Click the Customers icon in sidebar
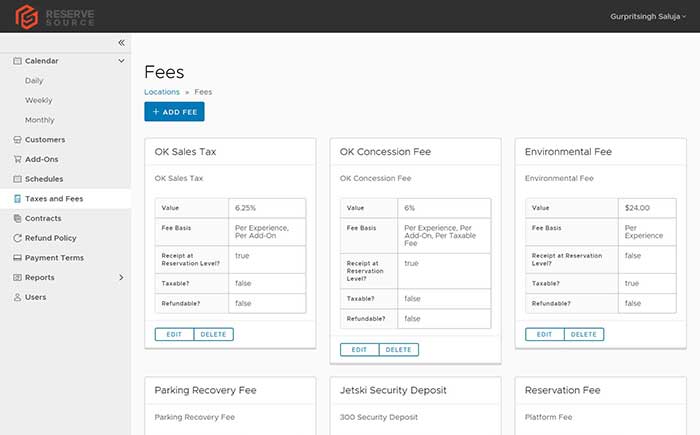 point(17,140)
